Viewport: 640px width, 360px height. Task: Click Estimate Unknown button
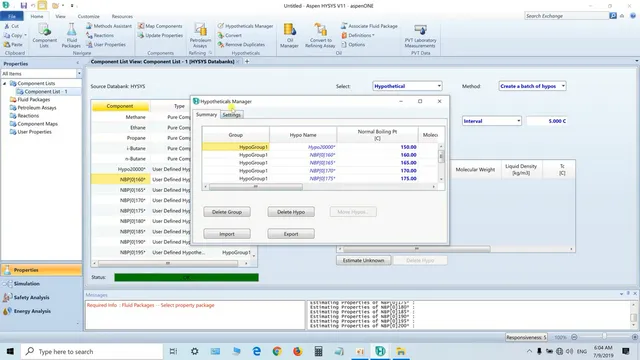click(x=363, y=260)
